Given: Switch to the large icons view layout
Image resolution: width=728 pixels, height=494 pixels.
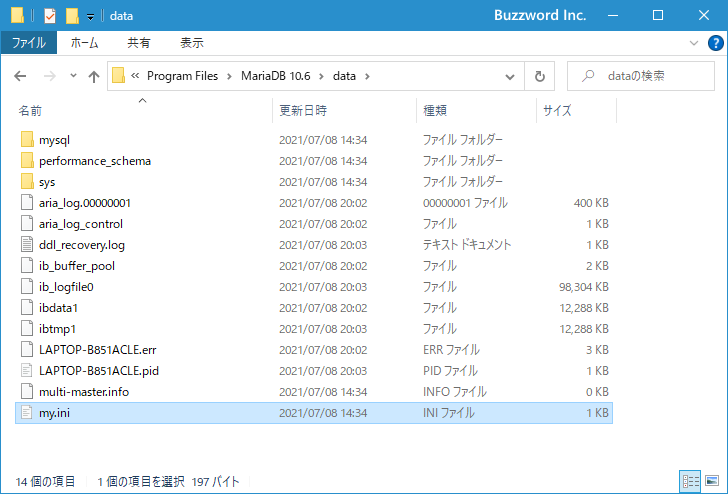Looking at the screenshot, I should pos(712,481).
